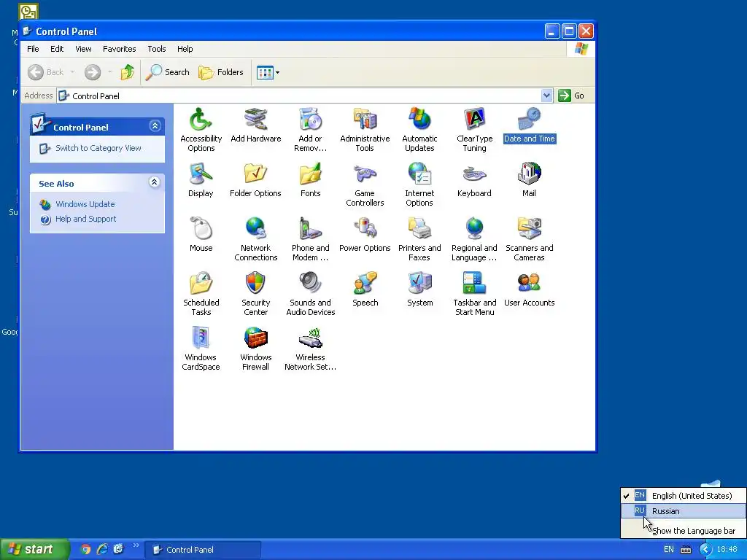Image resolution: width=747 pixels, height=560 pixels.
Task: Switch input language to Russian
Action: [683, 511]
